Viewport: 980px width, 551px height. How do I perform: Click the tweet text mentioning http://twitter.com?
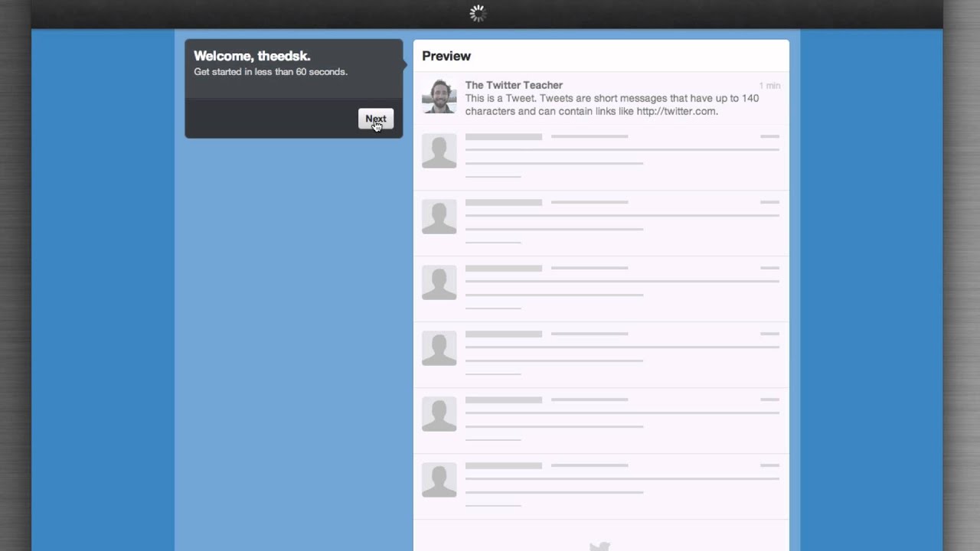(x=612, y=105)
